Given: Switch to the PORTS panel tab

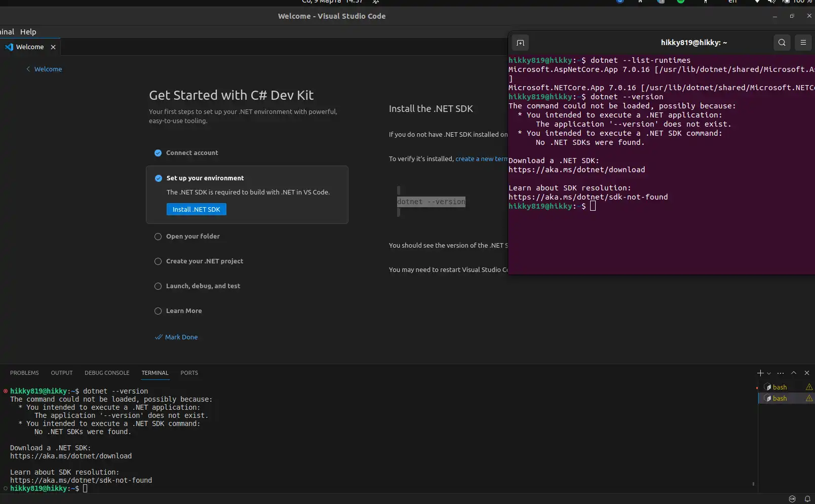Looking at the screenshot, I should [189, 373].
